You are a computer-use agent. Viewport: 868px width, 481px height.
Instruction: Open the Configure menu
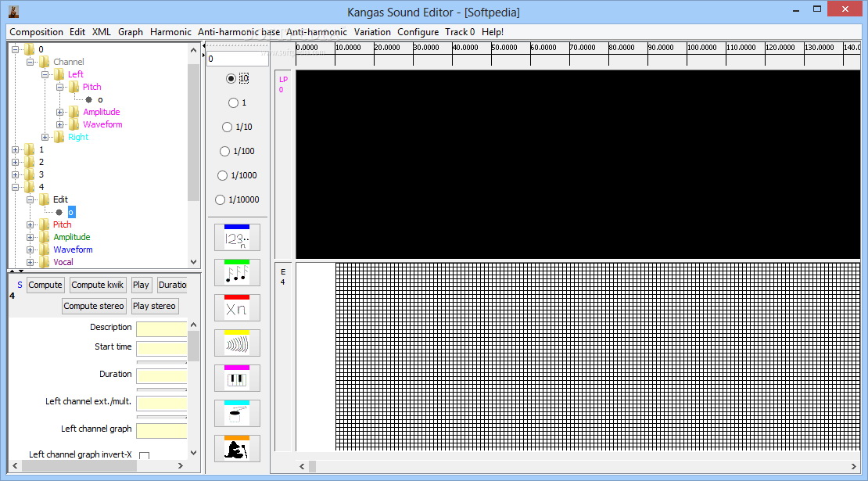418,32
